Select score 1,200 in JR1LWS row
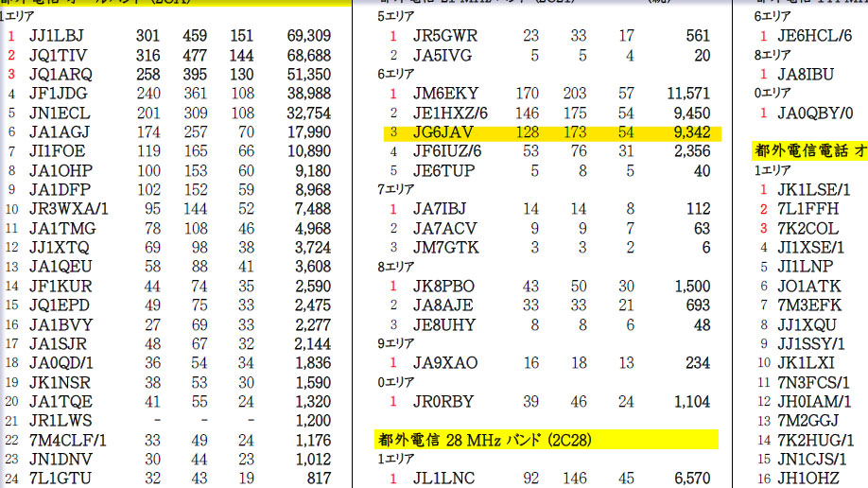The image size is (868, 488). (x=311, y=420)
